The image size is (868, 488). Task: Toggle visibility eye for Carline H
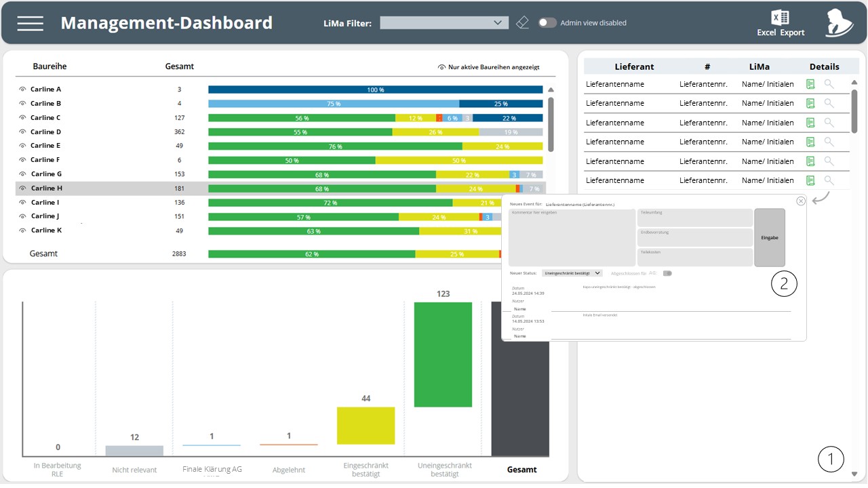(x=22, y=188)
